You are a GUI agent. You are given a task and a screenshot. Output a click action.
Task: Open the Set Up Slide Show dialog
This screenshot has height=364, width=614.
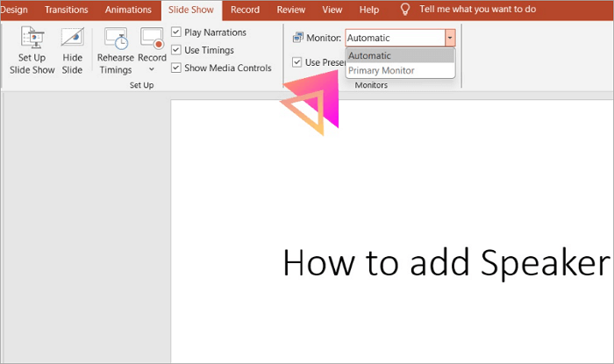(x=32, y=50)
